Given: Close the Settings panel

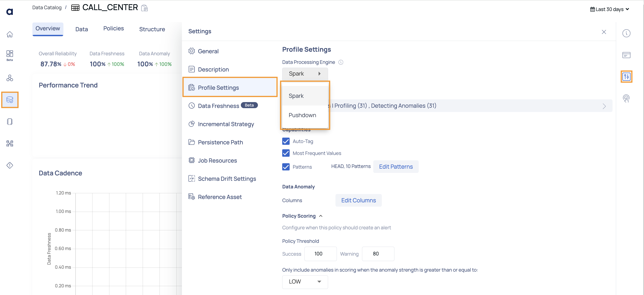Looking at the screenshot, I should click(604, 32).
